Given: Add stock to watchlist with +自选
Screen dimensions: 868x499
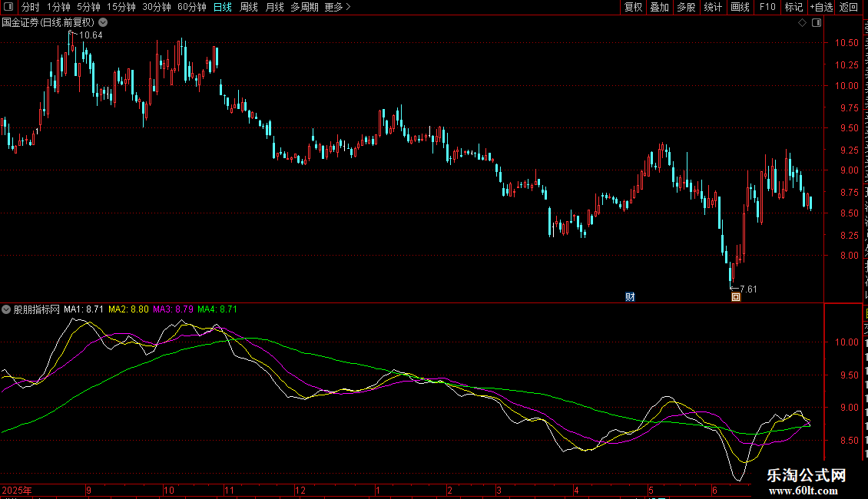Looking at the screenshot, I should [821, 7].
